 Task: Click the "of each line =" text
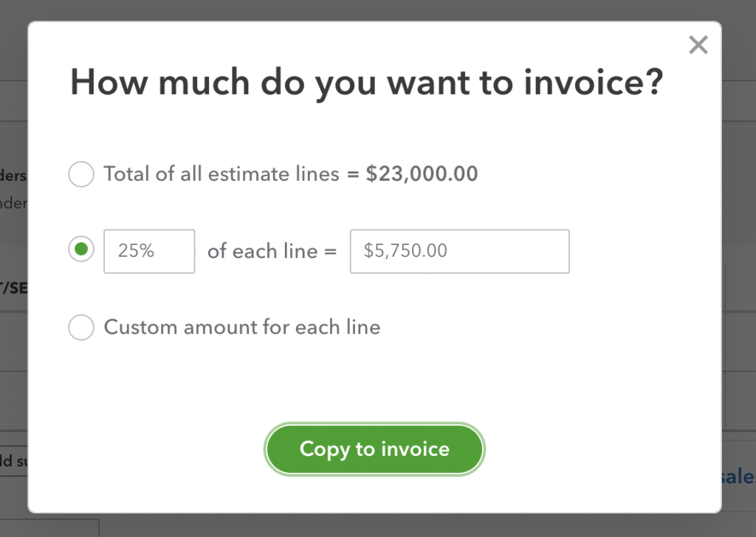pos(272,252)
